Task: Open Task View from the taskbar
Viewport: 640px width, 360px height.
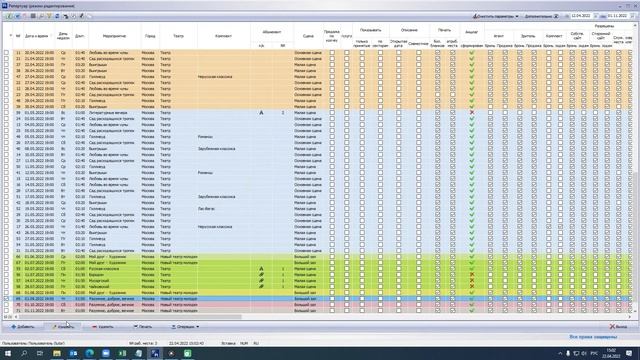Action: click(x=40, y=353)
